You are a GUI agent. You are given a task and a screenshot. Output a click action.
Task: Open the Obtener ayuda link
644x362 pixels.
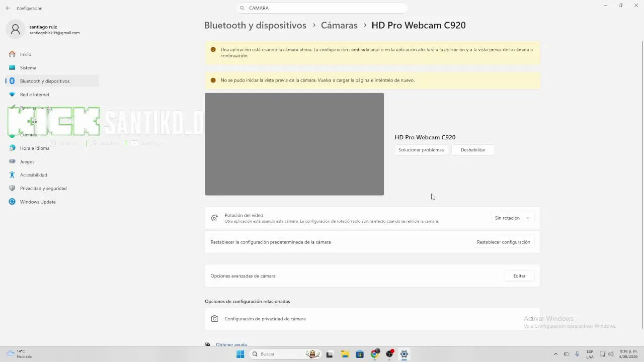coord(231,345)
